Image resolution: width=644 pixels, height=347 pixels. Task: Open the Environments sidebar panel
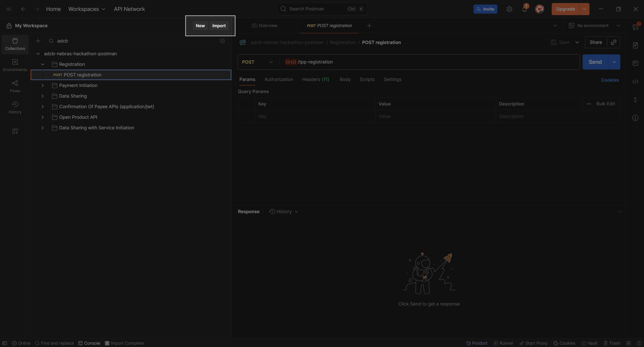(15, 65)
